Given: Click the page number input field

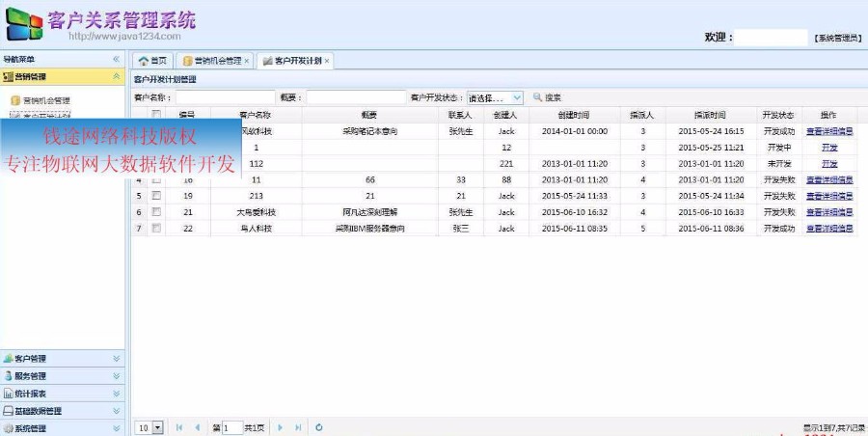Looking at the screenshot, I should click(x=232, y=427).
